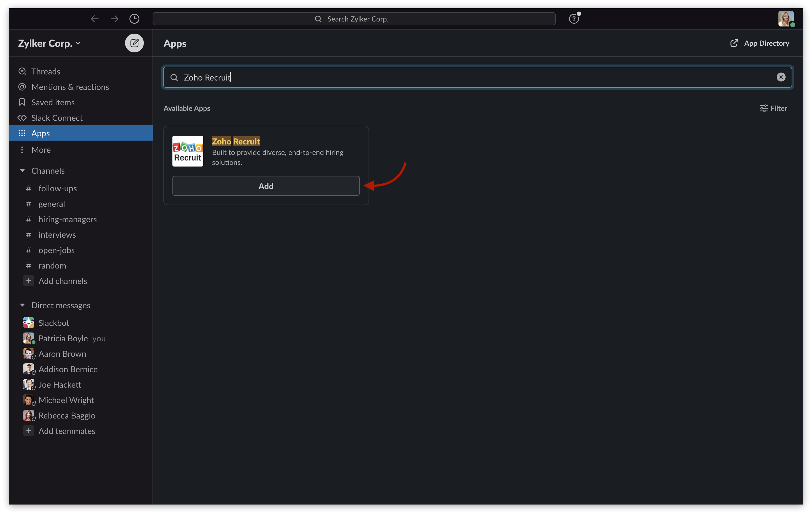812x515 pixels.
Task: Open the hiring-managers channel
Action: (x=67, y=219)
